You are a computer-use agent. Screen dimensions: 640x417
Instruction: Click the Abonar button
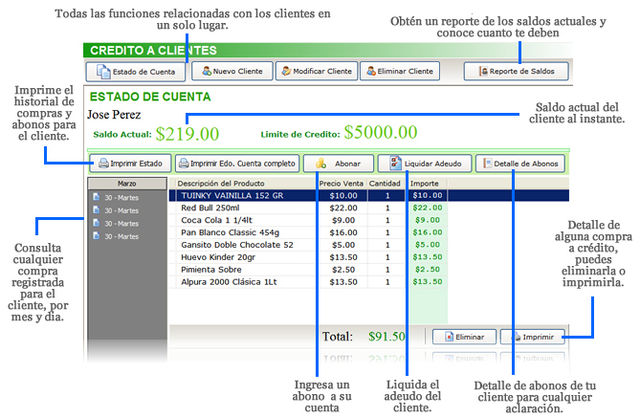(x=338, y=164)
